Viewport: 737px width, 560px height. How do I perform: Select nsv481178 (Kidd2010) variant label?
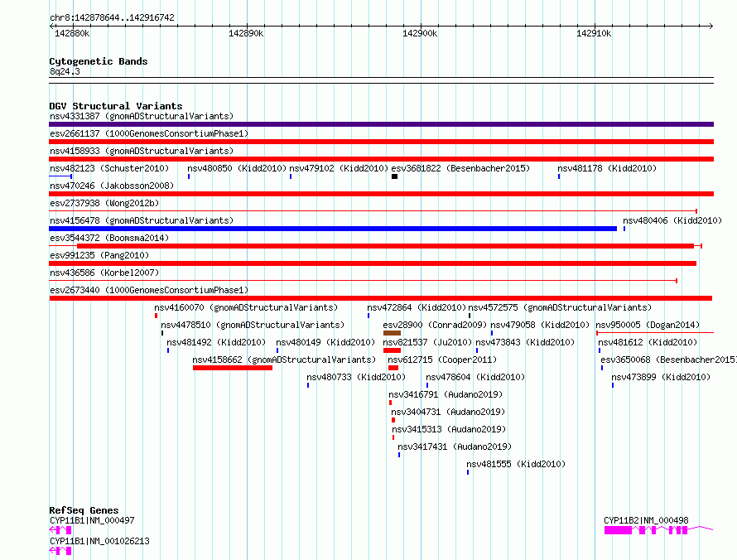pos(607,168)
